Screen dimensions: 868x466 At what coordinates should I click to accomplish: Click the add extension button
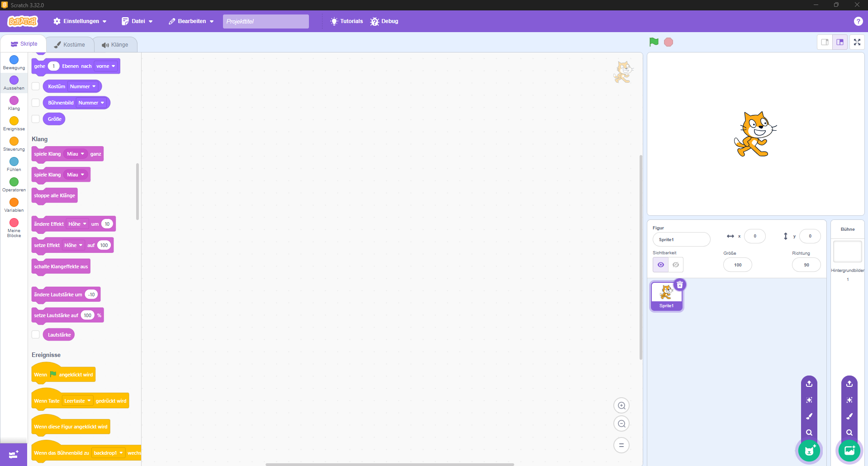coord(14,454)
